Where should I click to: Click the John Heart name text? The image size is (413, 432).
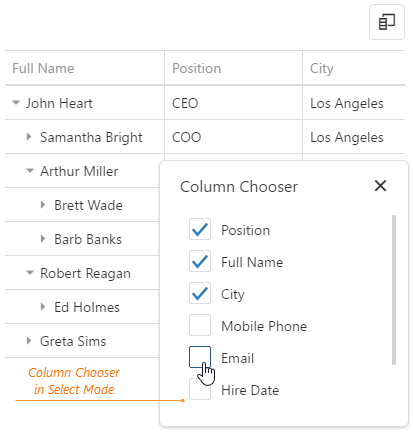click(59, 103)
